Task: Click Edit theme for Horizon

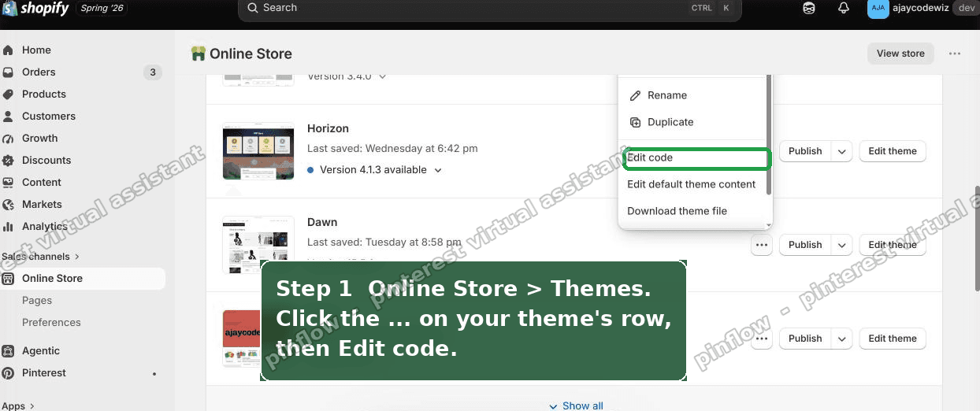Action: [893, 151]
